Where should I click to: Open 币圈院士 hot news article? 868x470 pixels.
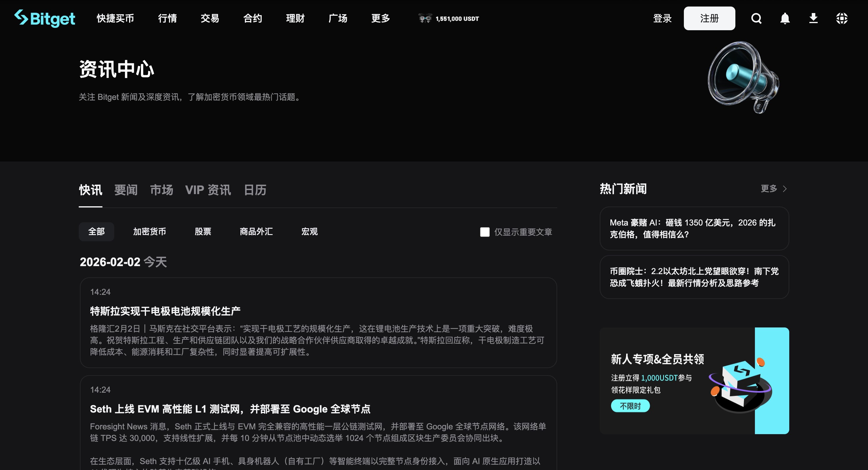(694, 277)
